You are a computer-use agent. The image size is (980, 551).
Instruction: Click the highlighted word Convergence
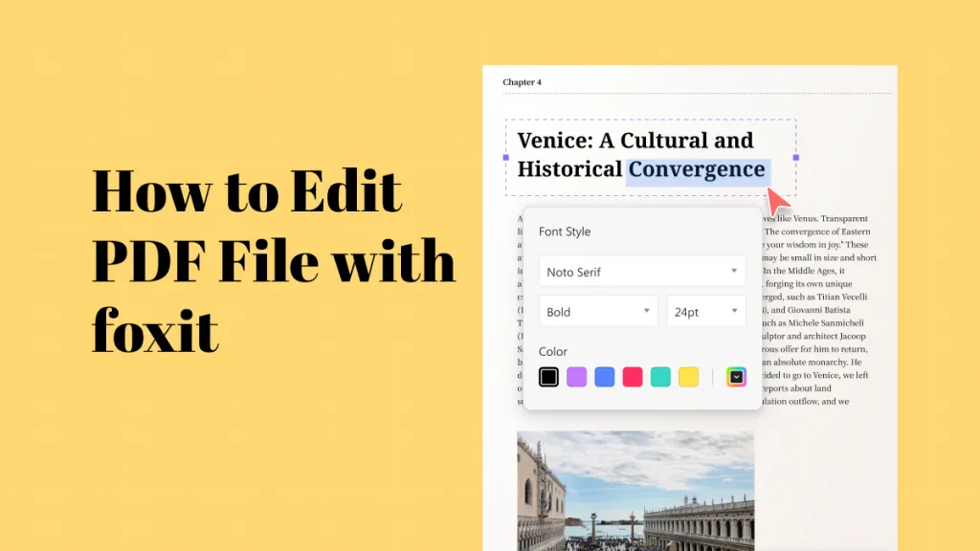tap(697, 169)
